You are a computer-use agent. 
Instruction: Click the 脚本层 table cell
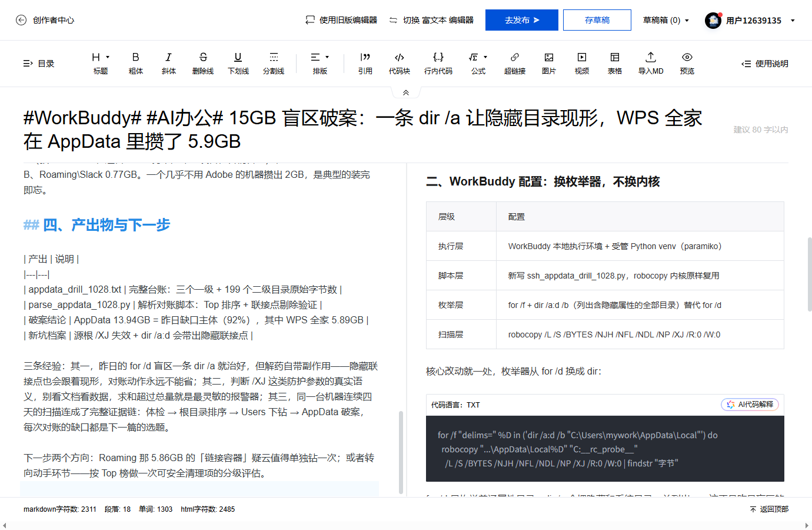(461, 276)
